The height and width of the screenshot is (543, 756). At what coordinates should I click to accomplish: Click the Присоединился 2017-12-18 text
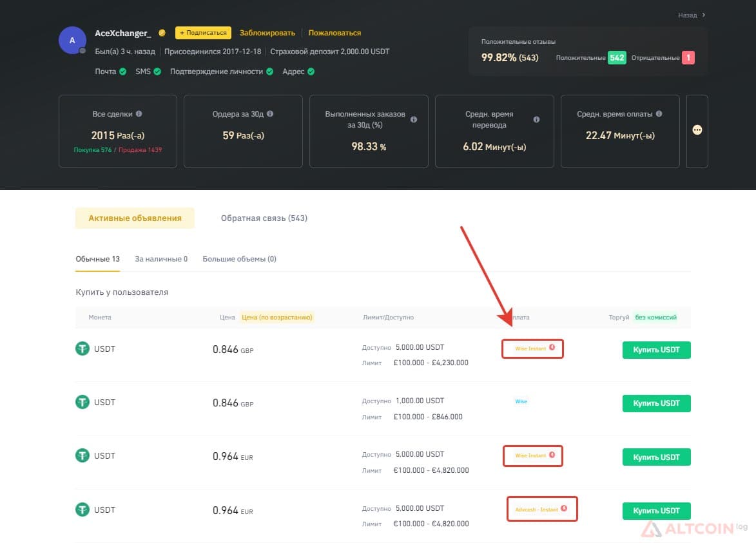pos(213,52)
